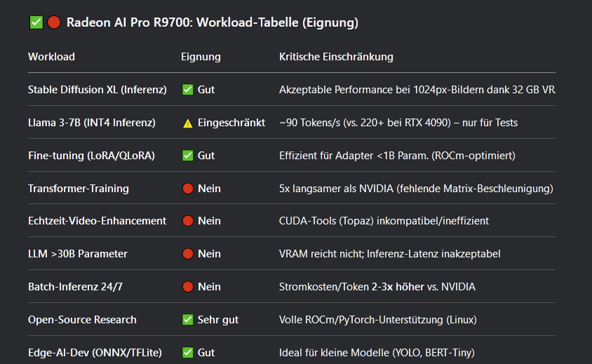Click the Radeon AI Pro R9700 heading
Image resolution: width=592 pixels, height=364 pixels.
click(213, 22)
